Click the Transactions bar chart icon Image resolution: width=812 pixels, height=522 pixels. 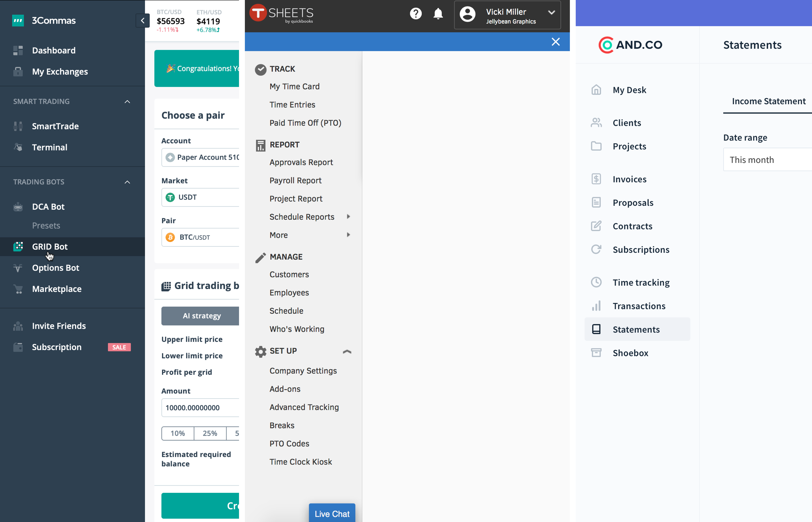[x=596, y=306]
